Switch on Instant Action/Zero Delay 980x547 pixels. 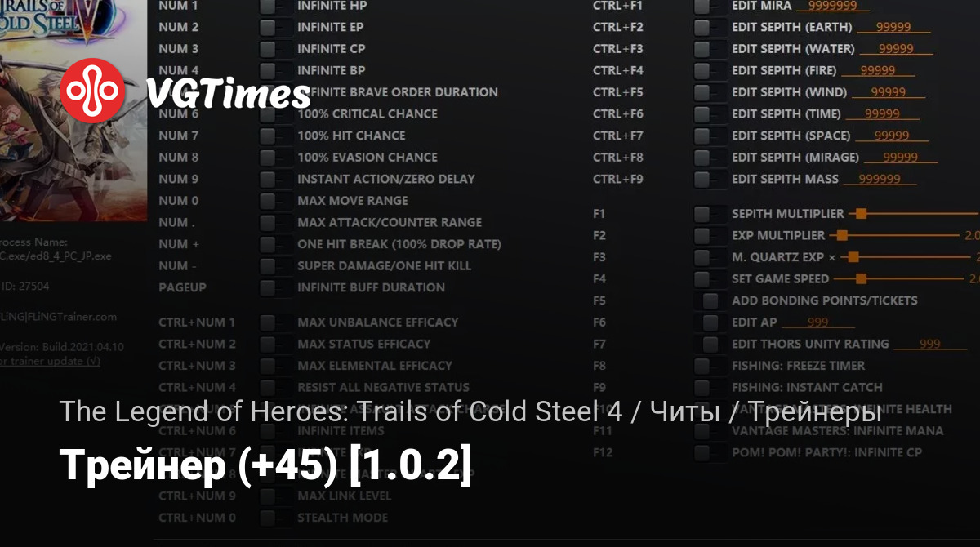point(268,179)
